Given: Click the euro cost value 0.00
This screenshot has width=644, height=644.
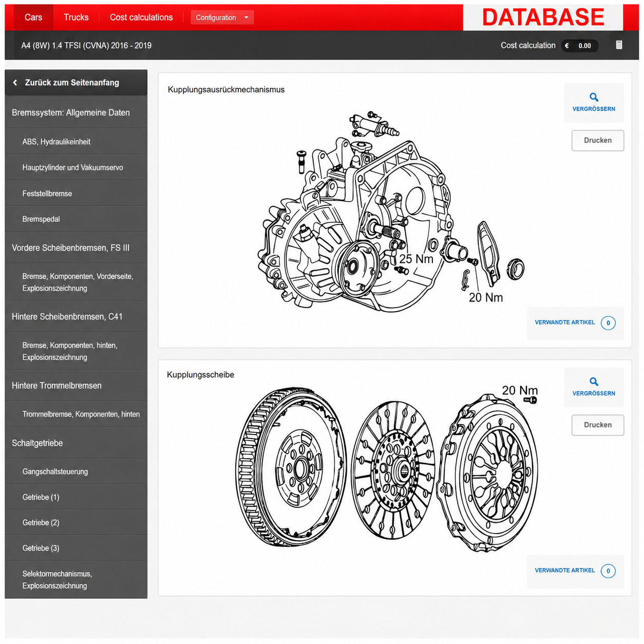Looking at the screenshot, I should pyautogui.click(x=580, y=46).
